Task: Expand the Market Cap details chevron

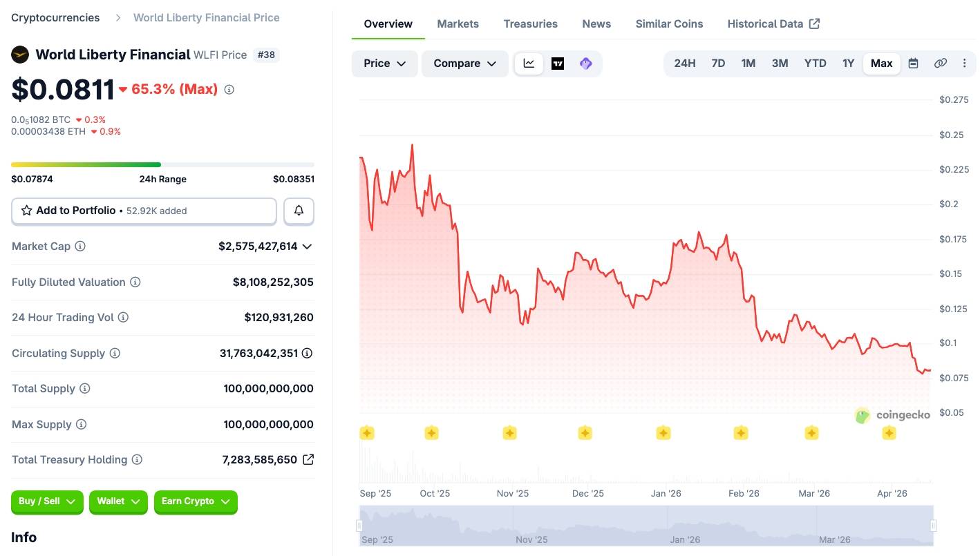Action: tap(307, 246)
